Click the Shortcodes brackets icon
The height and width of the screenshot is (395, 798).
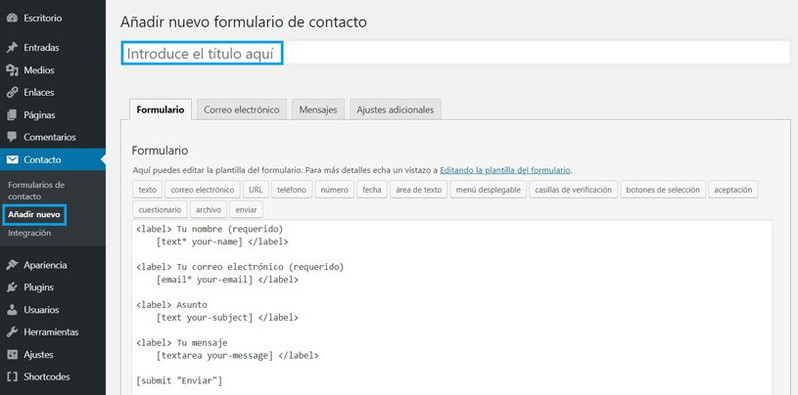12,377
